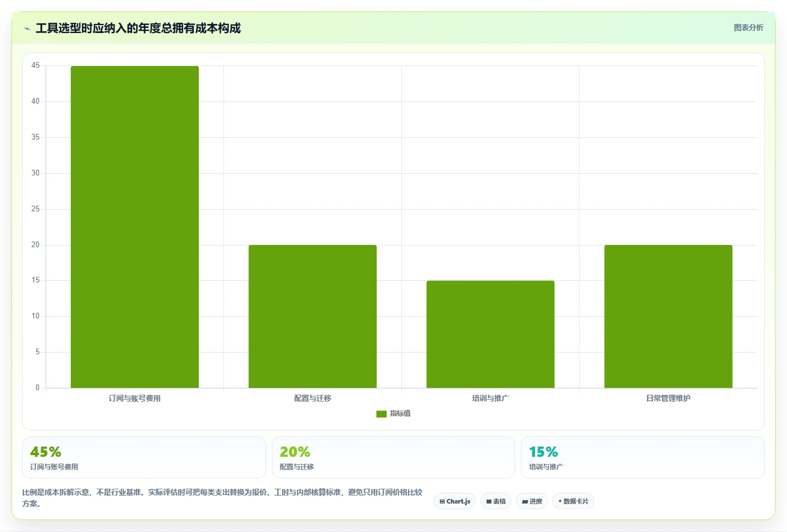
Task: Click the x-axis label 日常管理维护
Action: (x=668, y=398)
